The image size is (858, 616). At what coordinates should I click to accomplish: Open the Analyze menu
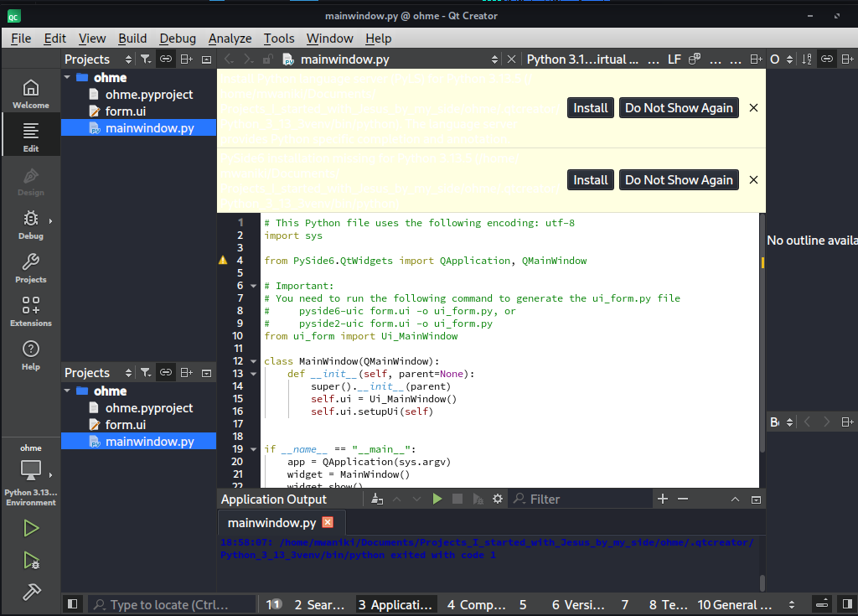click(230, 38)
